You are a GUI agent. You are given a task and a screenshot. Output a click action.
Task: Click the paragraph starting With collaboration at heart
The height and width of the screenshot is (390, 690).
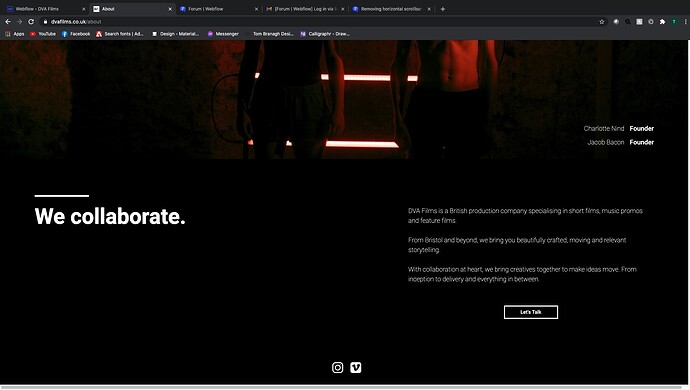(522, 274)
